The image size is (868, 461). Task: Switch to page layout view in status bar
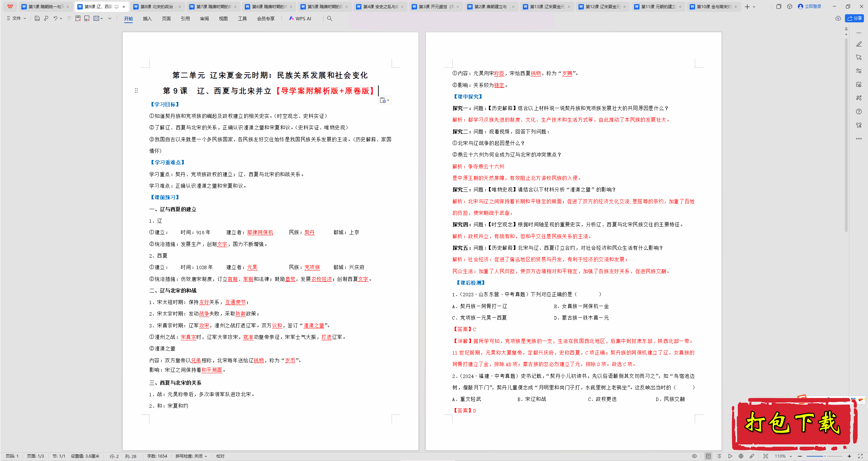coord(708,456)
